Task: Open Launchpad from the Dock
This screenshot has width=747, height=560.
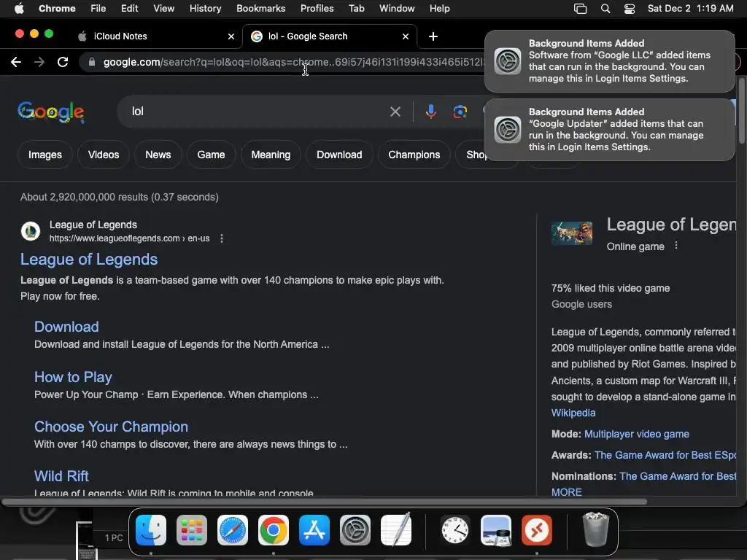Action: 192,530
